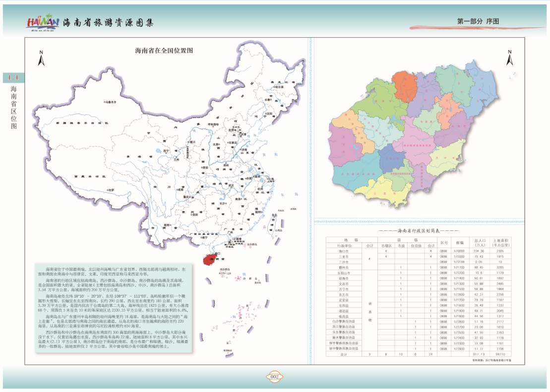Click the north arrow on the China map
This screenshot has width=550, height=392.
coord(42,58)
